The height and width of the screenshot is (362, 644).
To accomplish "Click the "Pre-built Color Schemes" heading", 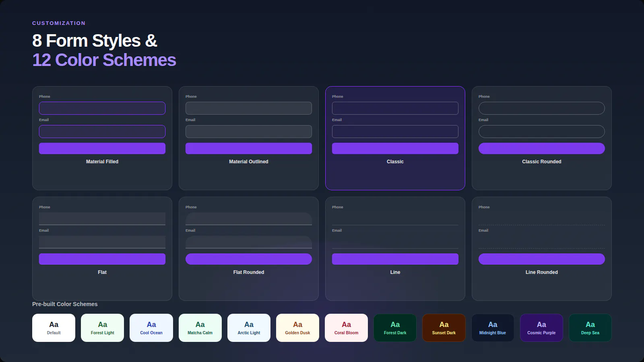I will coord(65,304).
